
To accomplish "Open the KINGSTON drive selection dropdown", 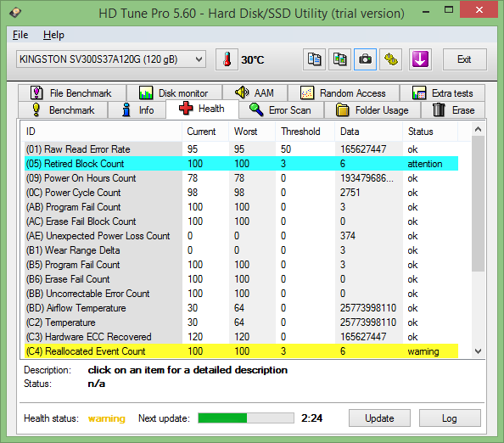I will tap(111, 59).
